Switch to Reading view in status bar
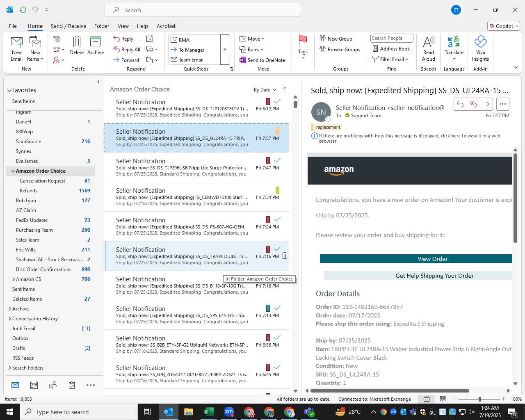 [x=443, y=399]
